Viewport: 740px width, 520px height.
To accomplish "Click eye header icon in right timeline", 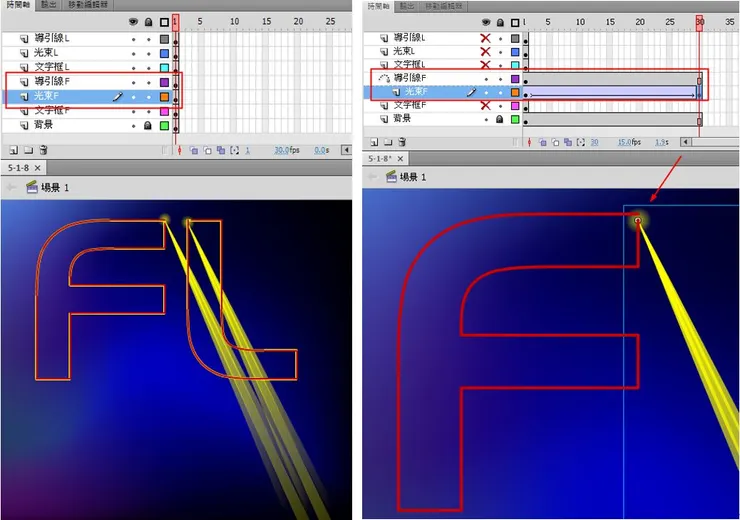I will click(486, 22).
